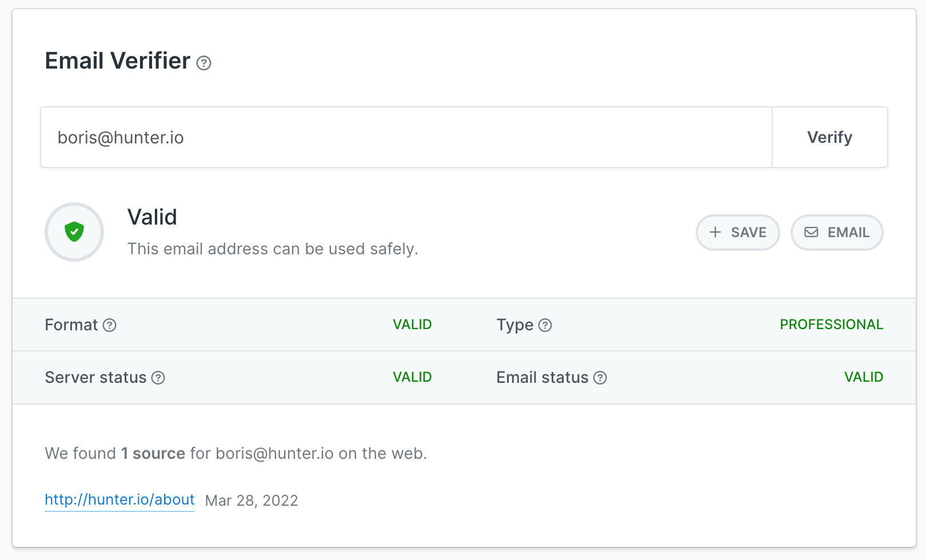926x560 pixels.
Task: Click the Verify button
Action: 830,137
